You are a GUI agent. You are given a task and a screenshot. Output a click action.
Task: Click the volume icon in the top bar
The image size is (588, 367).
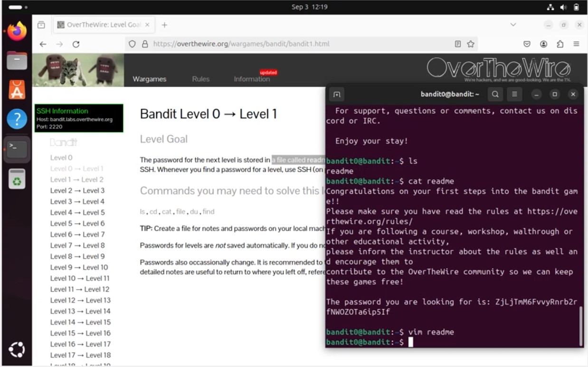coord(563,7)
